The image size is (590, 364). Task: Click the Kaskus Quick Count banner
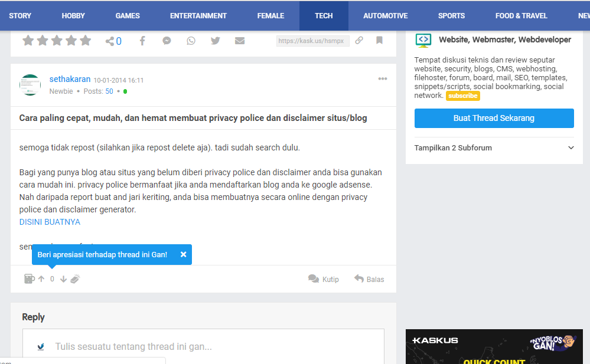494,347
